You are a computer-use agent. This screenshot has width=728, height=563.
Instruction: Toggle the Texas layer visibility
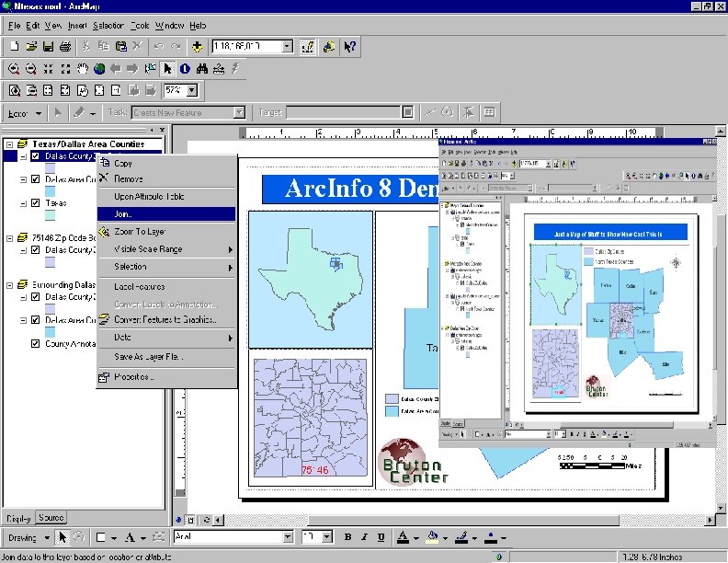(35, 203)
